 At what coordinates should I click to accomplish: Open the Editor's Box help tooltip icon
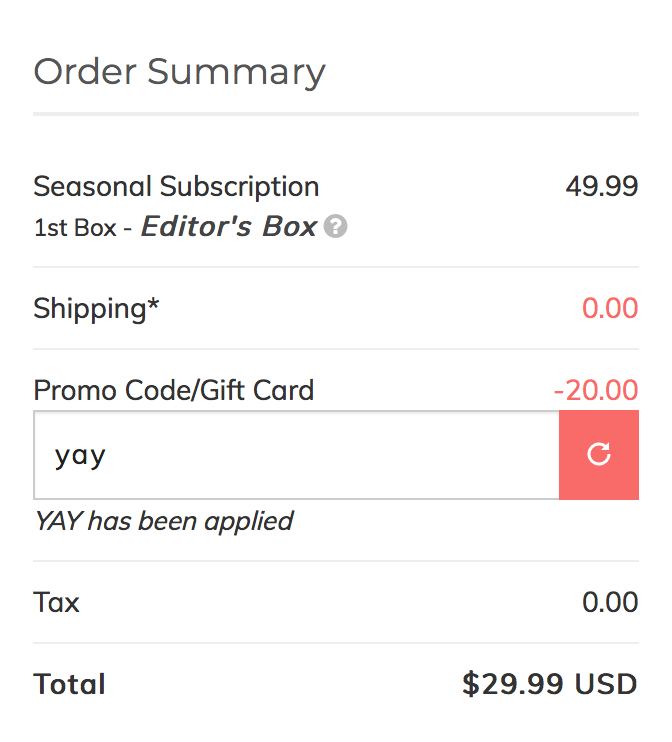click(x=336, y=226)
